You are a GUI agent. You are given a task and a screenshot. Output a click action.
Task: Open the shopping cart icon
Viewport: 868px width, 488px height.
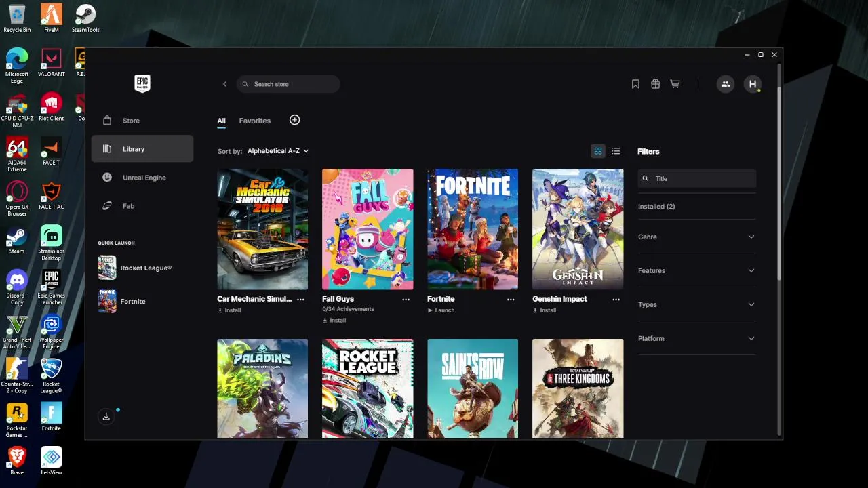coord(675,84)
